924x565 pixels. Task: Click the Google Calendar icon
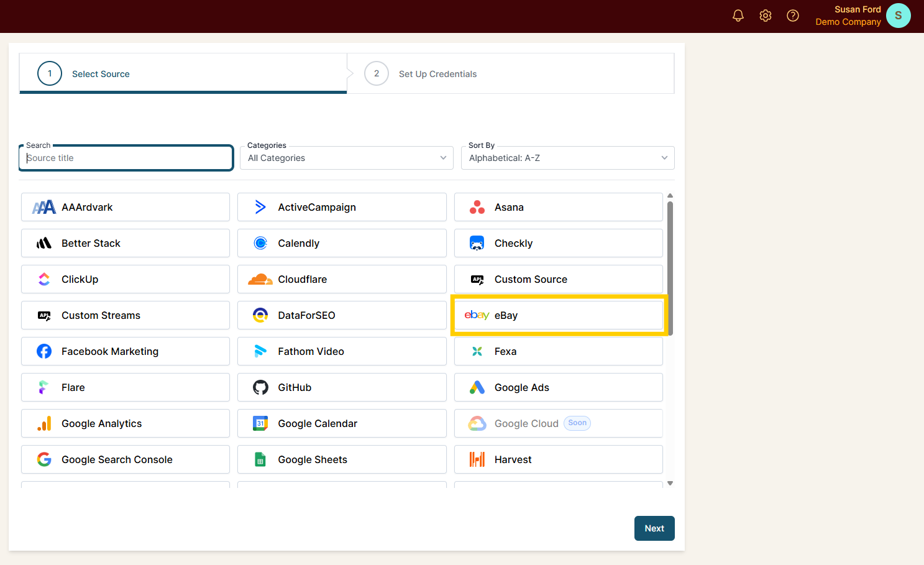tap(260, 423)
